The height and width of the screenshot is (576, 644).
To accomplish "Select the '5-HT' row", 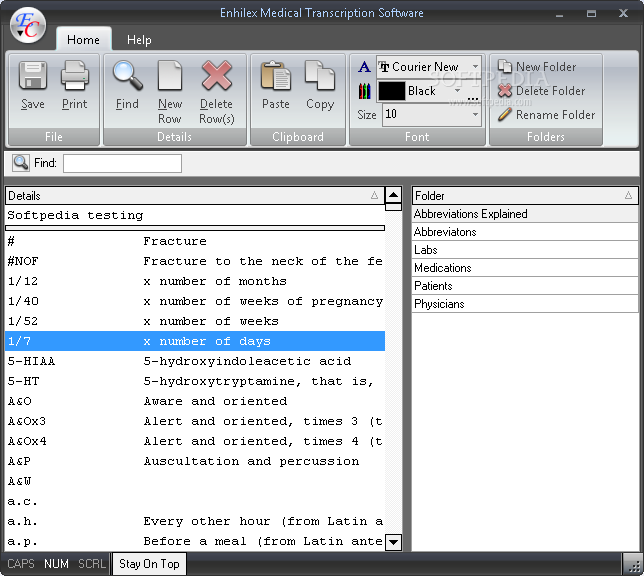I will [x=195, y=381].
